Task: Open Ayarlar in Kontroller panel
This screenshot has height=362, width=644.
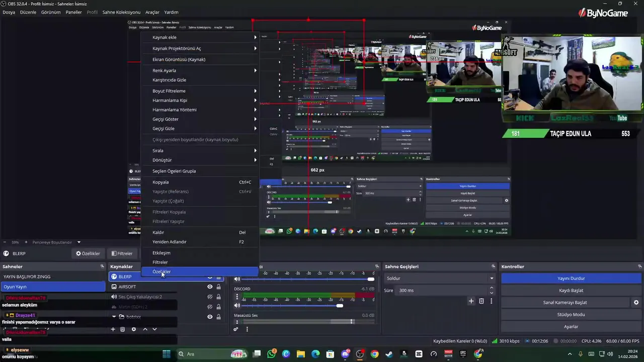Action: pos(571,327)
